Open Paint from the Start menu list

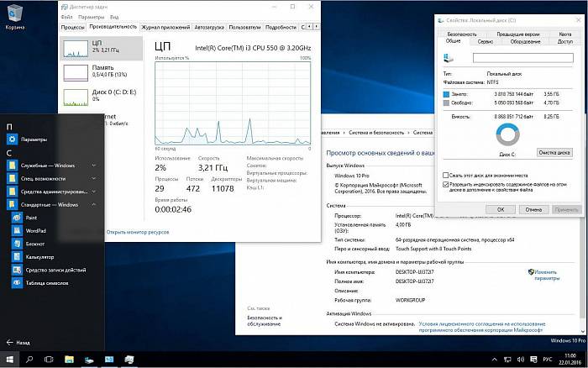tap(32, 218)
